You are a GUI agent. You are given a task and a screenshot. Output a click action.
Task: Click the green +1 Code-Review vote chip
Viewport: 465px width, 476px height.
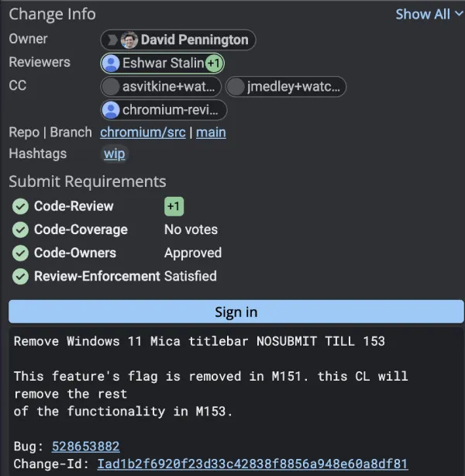click(174, 206)
